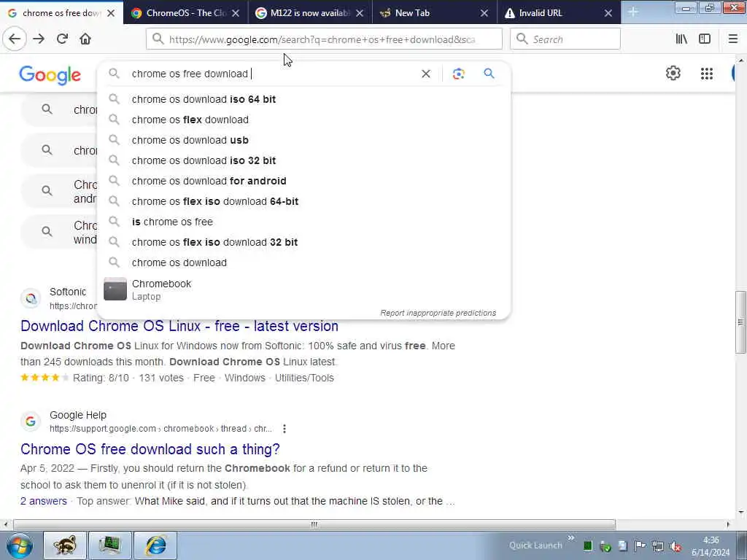
Task: Choose suggestion chrome os download usb
Action: click(304, 140)
